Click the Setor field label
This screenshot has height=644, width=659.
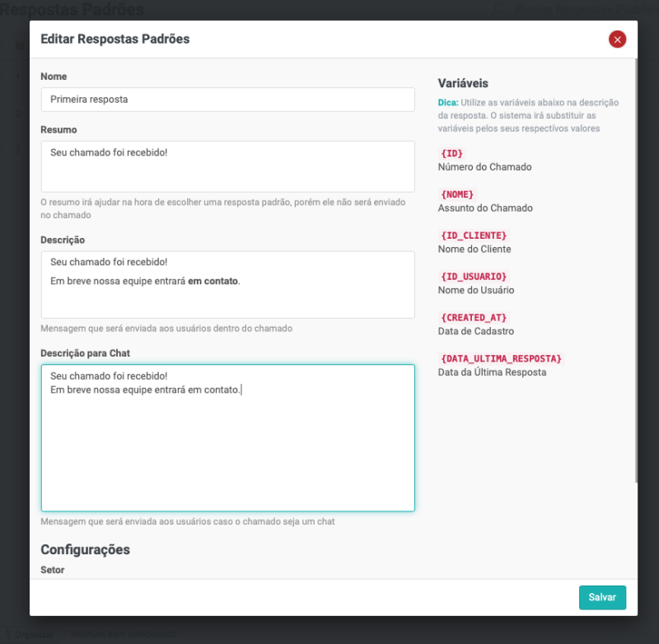[53, 569]
